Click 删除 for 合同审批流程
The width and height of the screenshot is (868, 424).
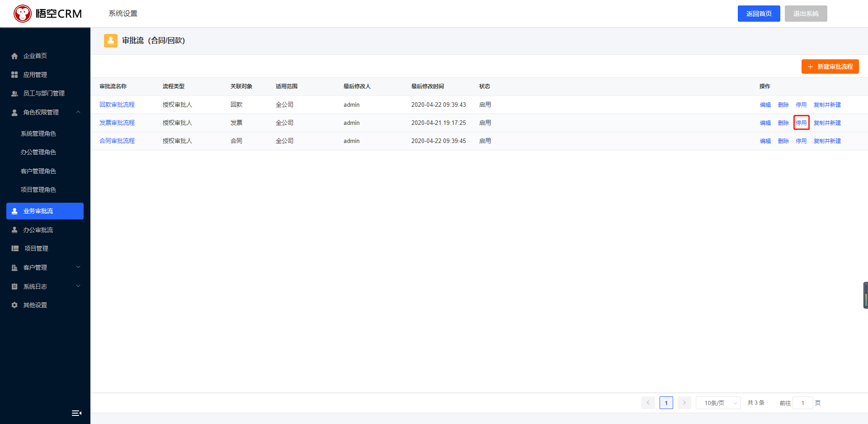click(783, 141)
